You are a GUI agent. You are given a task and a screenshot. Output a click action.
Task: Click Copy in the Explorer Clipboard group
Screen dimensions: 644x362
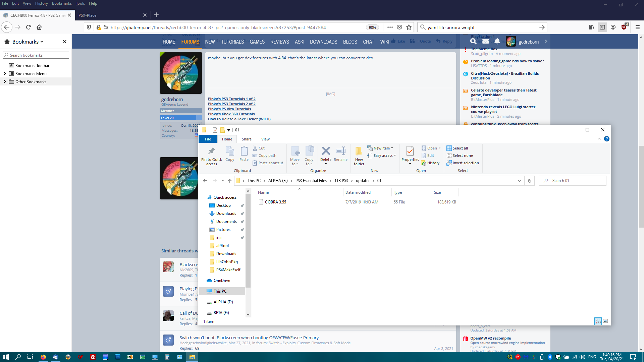230,154
